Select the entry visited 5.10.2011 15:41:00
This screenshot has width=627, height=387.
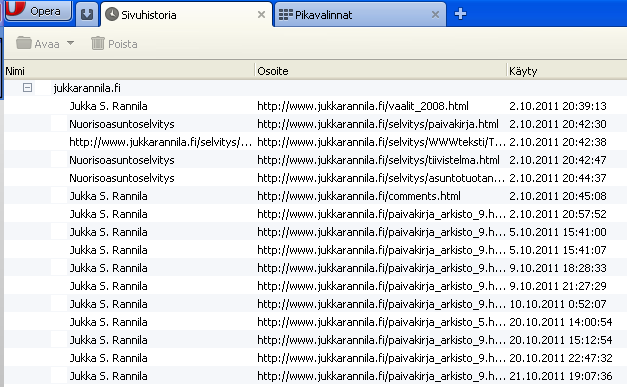point(315,232)
